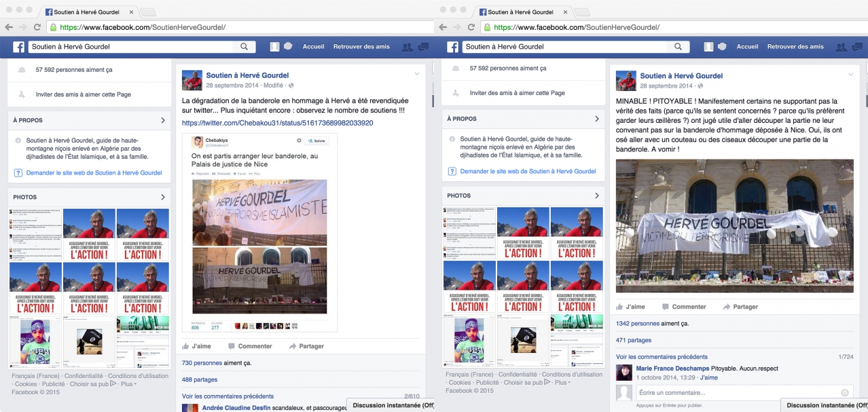Click the emoji icon in the right window's comment box
The height and width of the screenshot is (412, 868).
click(845, 392)
